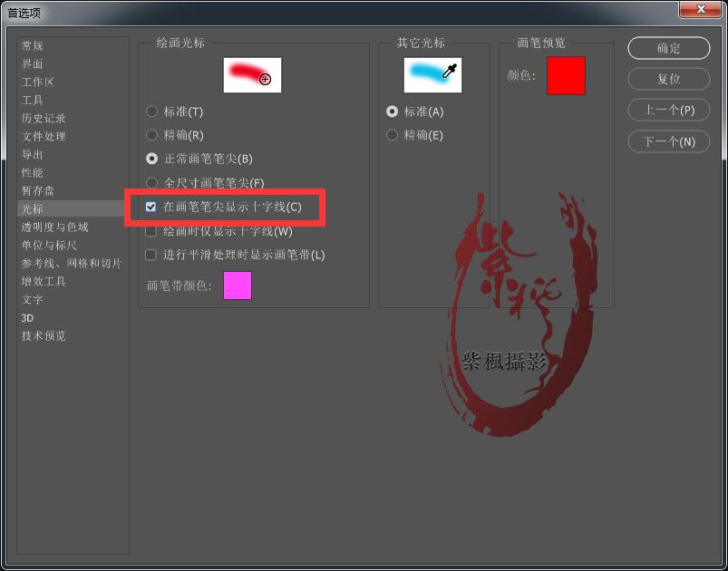Confirm settings with the 确定 button
Image resolution: width=728 pixels, height=571 pixels.
coord(668,48)
